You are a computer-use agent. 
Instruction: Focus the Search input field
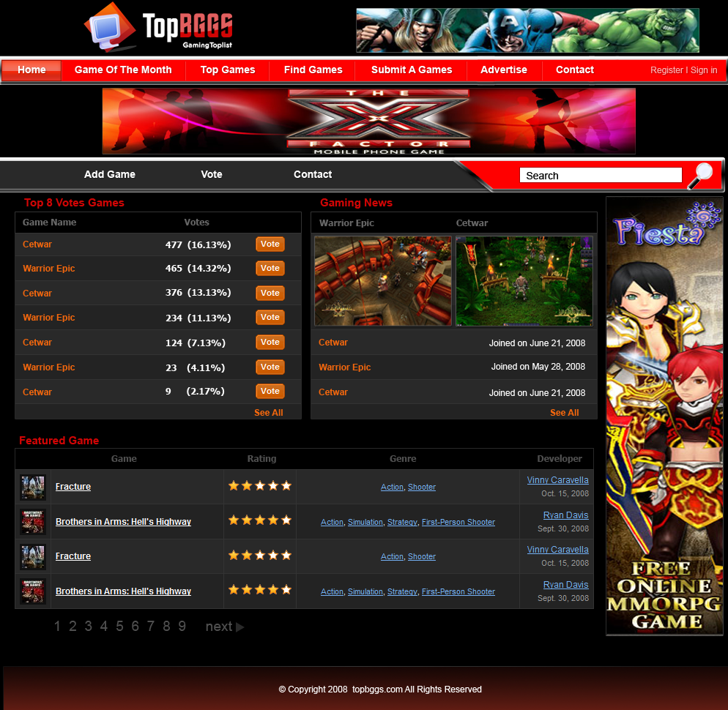[601, 176]
